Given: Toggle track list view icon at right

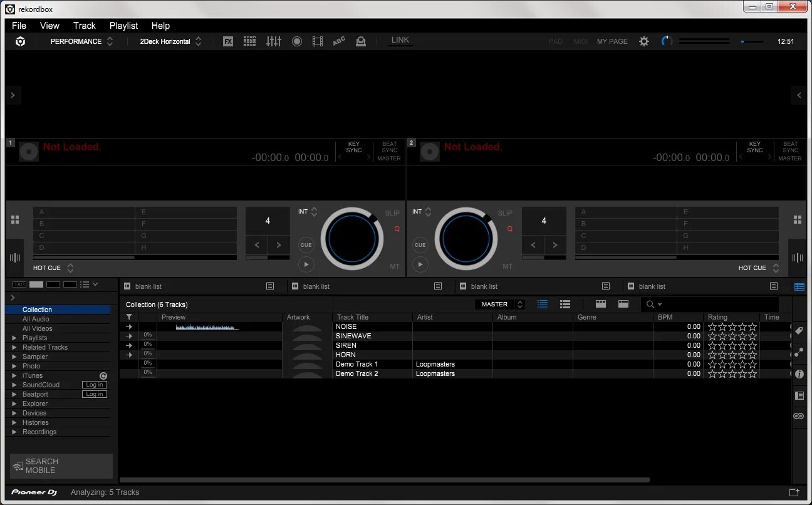Looking at the screenshot, I should tap(799, 287).
